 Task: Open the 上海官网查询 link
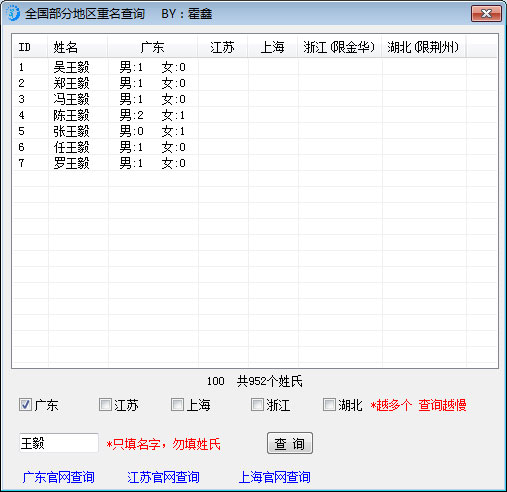pos(275,477)
